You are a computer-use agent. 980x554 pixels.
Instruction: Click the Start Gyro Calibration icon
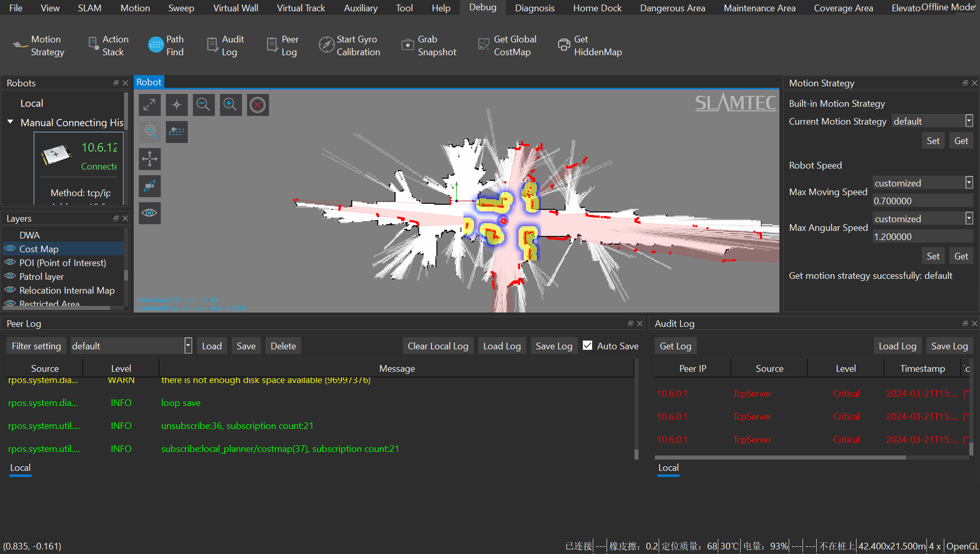point(327,46)
